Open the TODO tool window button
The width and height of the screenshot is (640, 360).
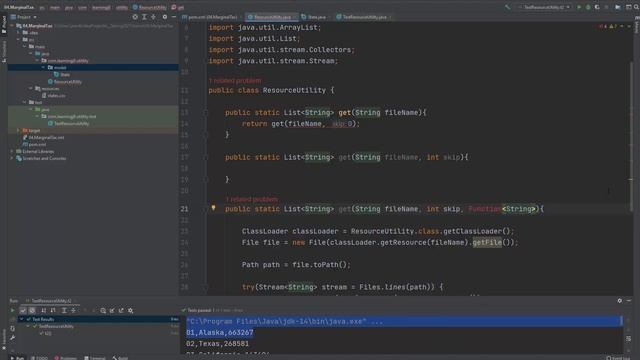[39, 358]
